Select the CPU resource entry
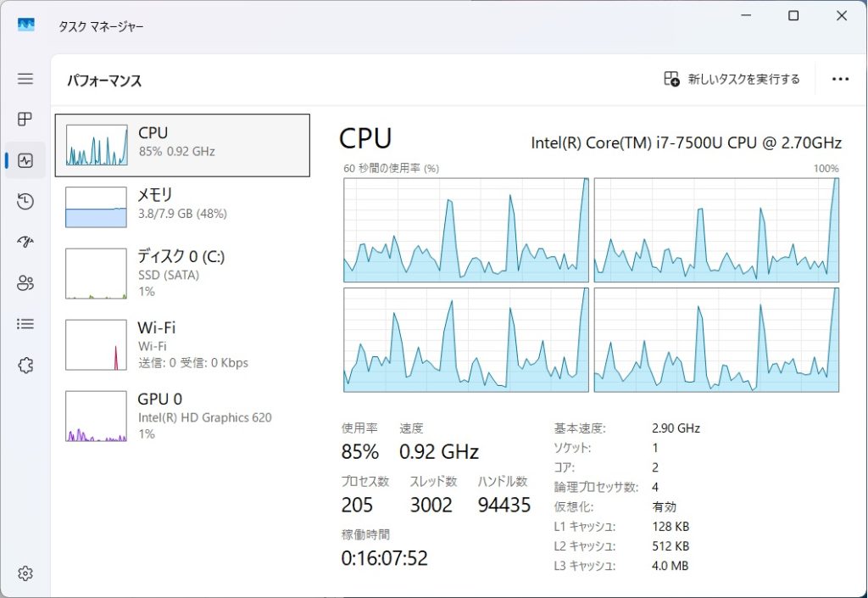Screen dimensions: 868x598 [x=182, y=145]
